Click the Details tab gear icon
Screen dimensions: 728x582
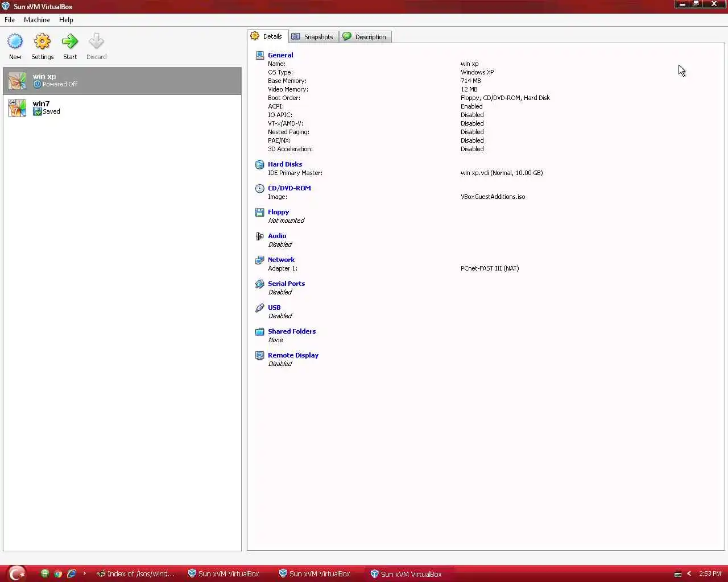coord(255,36)
